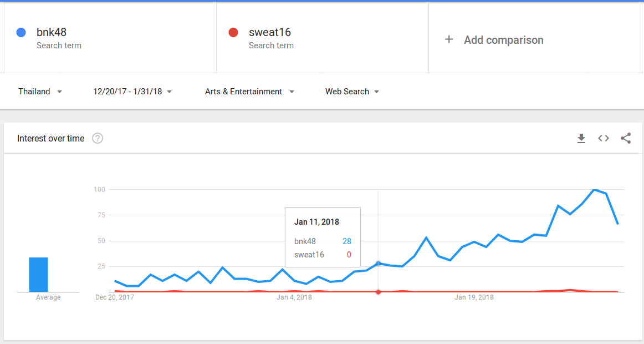644x344 pixels.
Task: Click the Jan 11, 2018 tooltip date
Action: click(x=316, y=222)
